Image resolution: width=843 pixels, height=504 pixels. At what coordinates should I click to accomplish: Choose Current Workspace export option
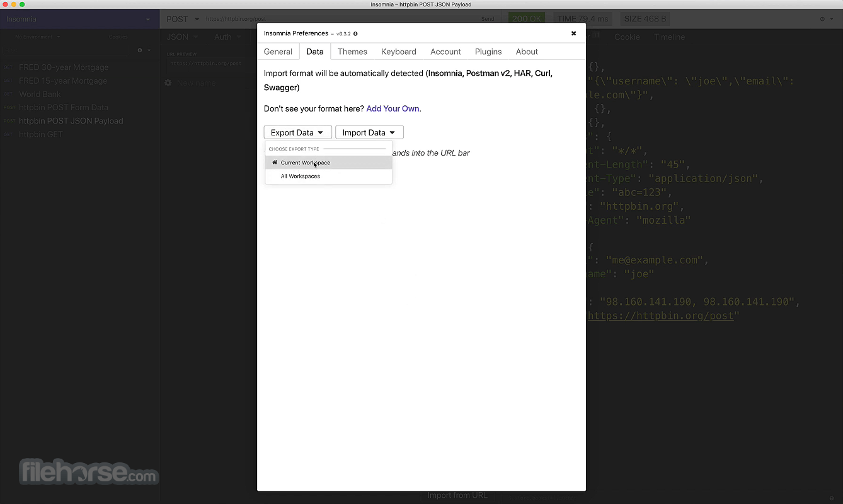click(328, 163)
